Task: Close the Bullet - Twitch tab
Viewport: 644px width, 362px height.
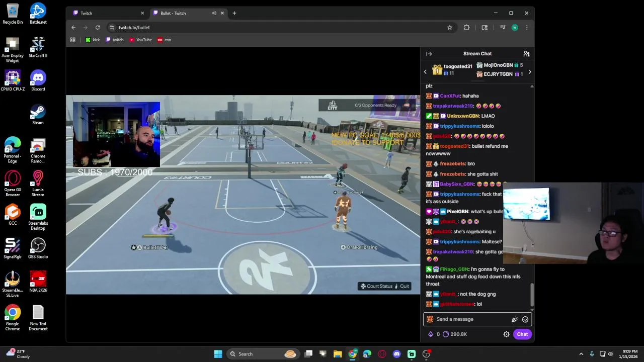Action: click(222, 13)
